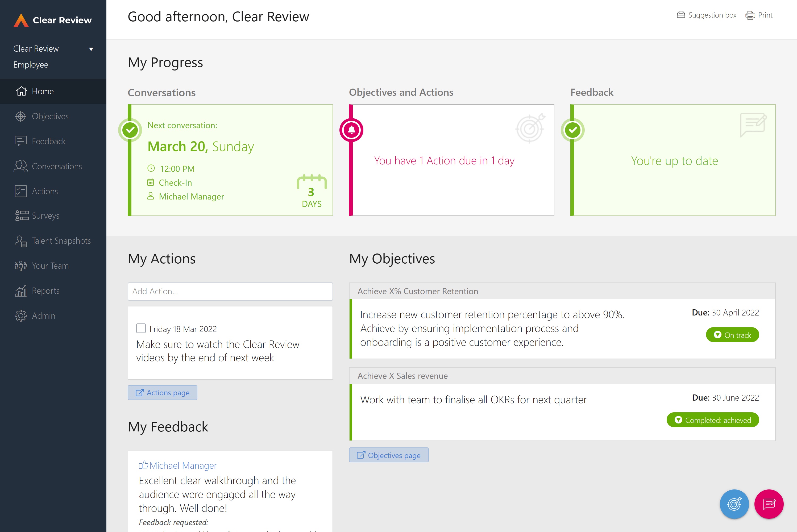797x532 pixels.
Task: Click the Add Action input field
Action: pyautogui.click(x=230, y=291)
